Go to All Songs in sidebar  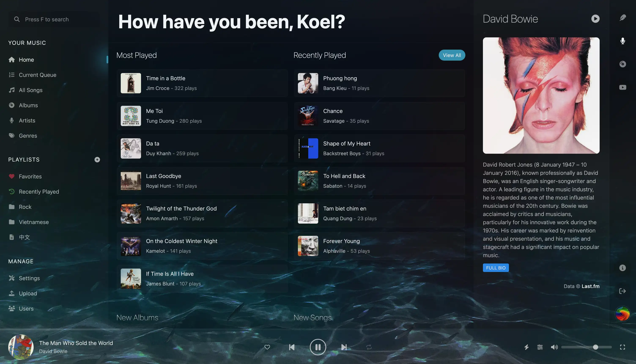[30, 90]
